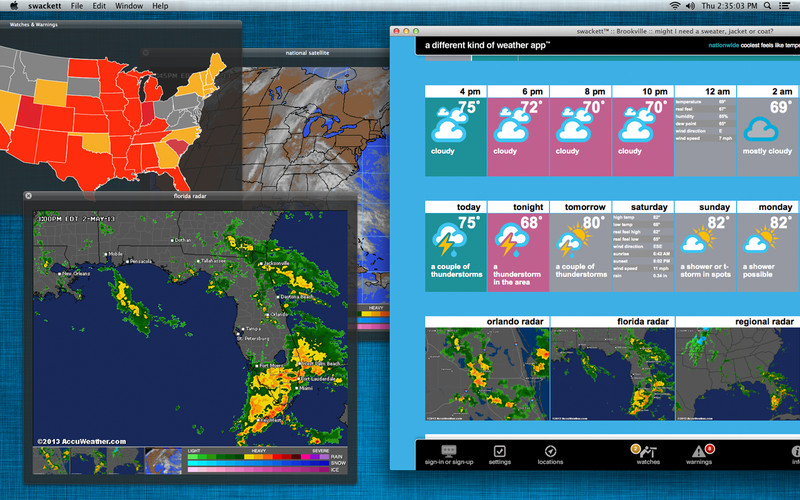Close the national satellite window
Viewport: 800px width, 500px height.
[x=146, y=53]
